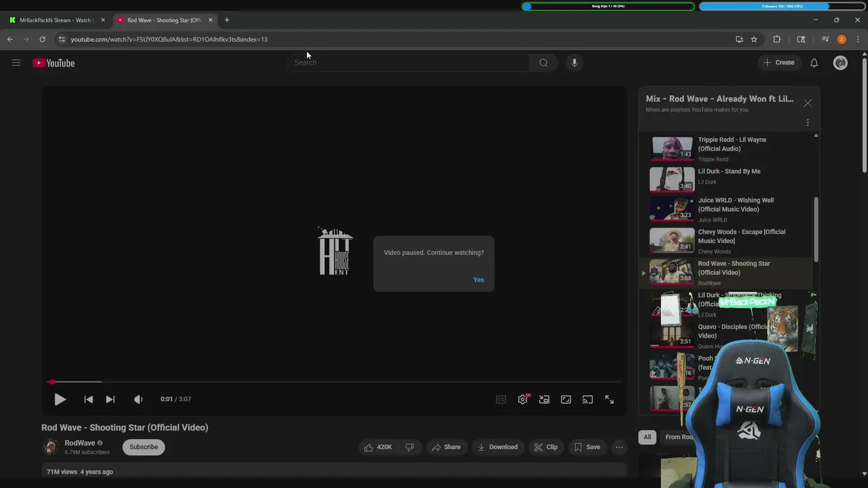The height and width of the screenshot is (488, 868).
Task: Go back in browser history
Action: pyautogui.click(x=10, y=39)
